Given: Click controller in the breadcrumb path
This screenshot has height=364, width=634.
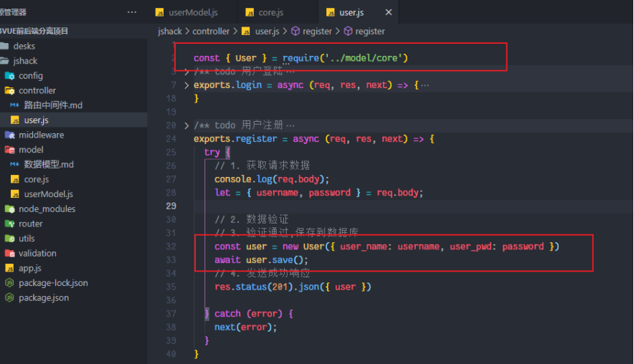Looking at the screenshot, I should pos(211,31).
